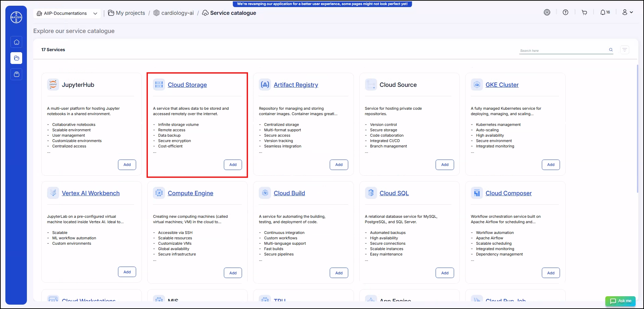Image resolution: width=644 pixels, height=309 pixels.
Task: Go to My projects breadcrumb
Action: tap(127, 13)
